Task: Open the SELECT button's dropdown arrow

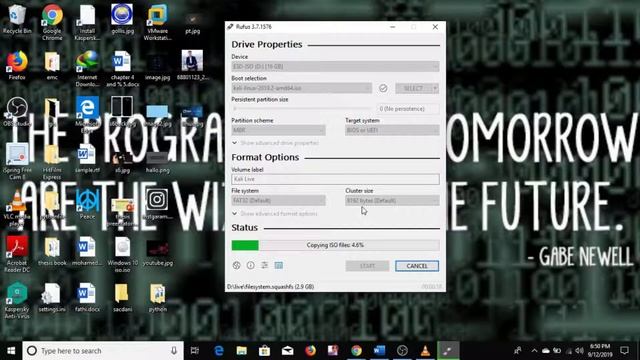Action: tap(435, 88)
